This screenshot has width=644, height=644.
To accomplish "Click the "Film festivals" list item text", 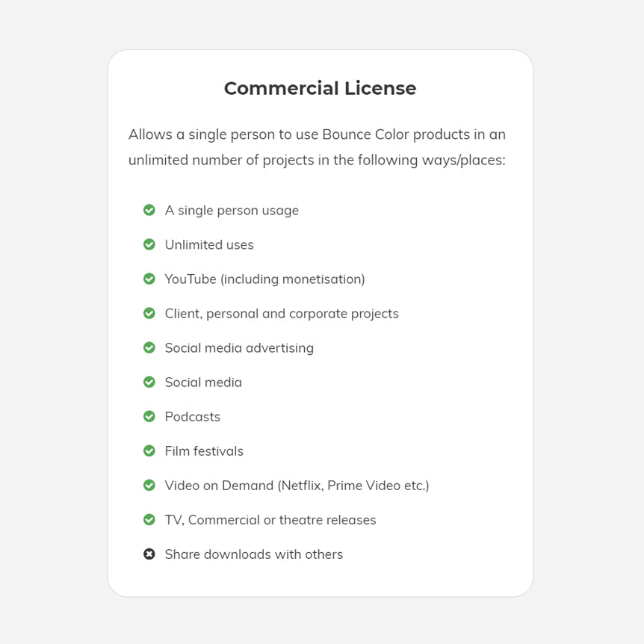I will pyautogui.click(x=204, y=451).
